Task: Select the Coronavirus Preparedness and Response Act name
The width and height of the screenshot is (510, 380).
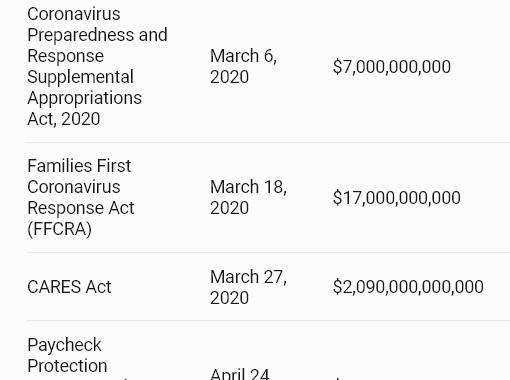Action: [x=97, y=66]
